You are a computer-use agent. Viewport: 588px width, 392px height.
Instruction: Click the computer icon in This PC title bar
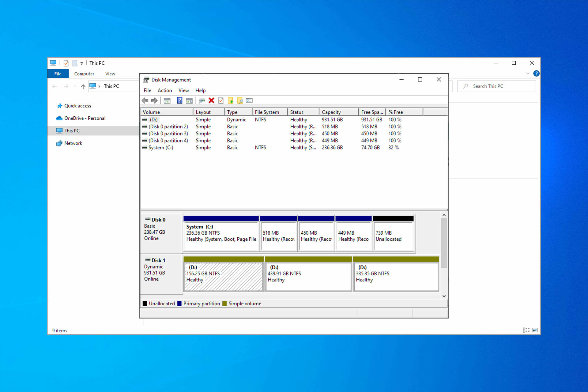tap(53, 63)
